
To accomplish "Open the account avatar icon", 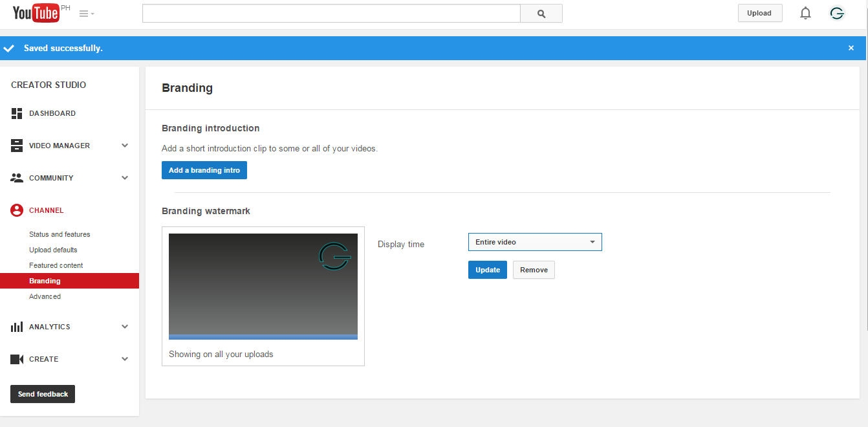I will coord(837,13).
